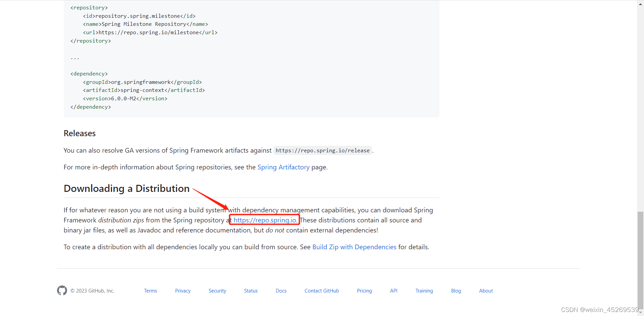Click the groupId org.springframework code line
Screen dimensions: 644x316
[x=142, y=82]
